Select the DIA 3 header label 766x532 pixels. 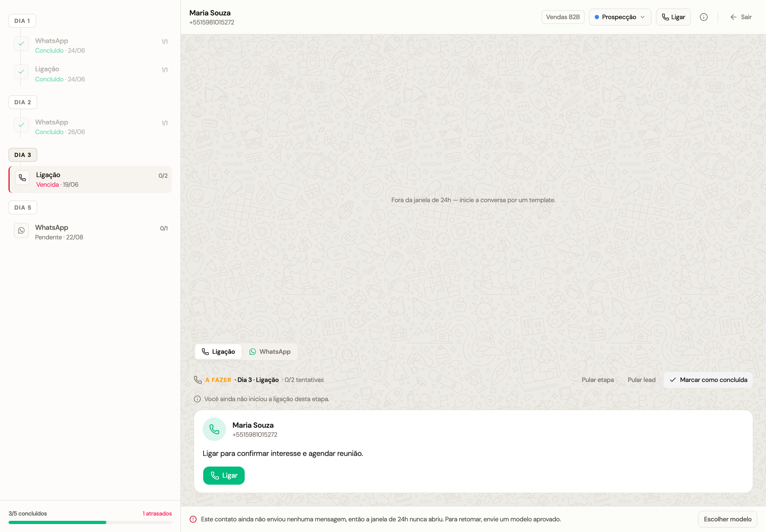point(23,155)
